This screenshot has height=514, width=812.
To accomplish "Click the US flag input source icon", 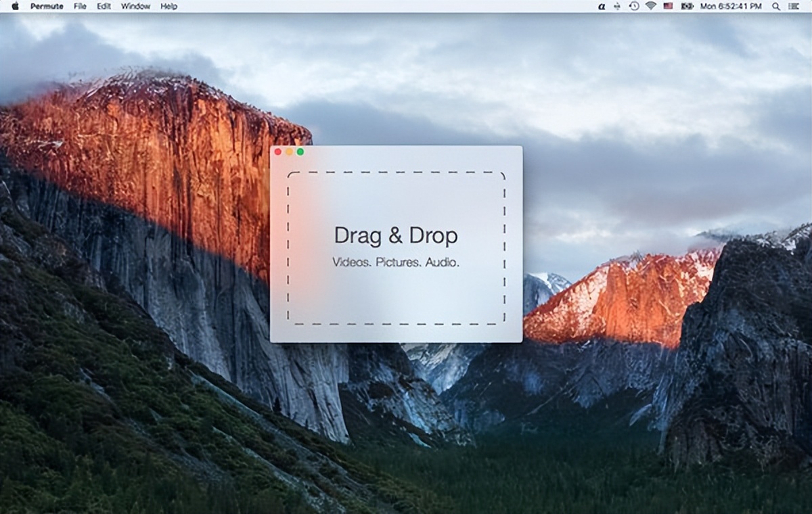I will [668, 6].
